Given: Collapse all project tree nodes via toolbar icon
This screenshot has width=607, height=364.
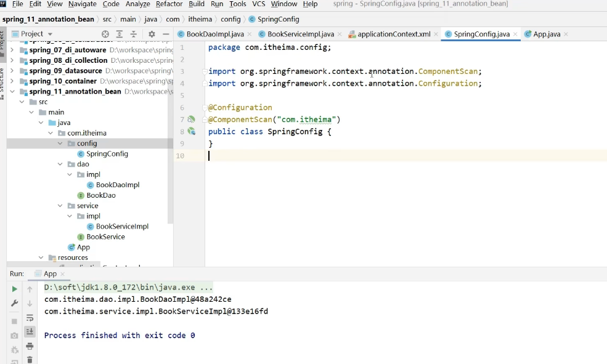Looking at the screenshot, I should (133, 34).
